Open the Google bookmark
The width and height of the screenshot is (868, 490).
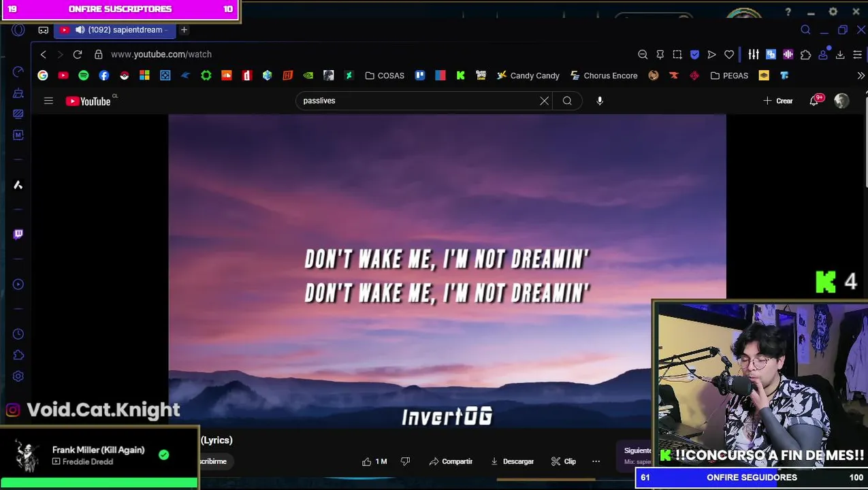43,76
